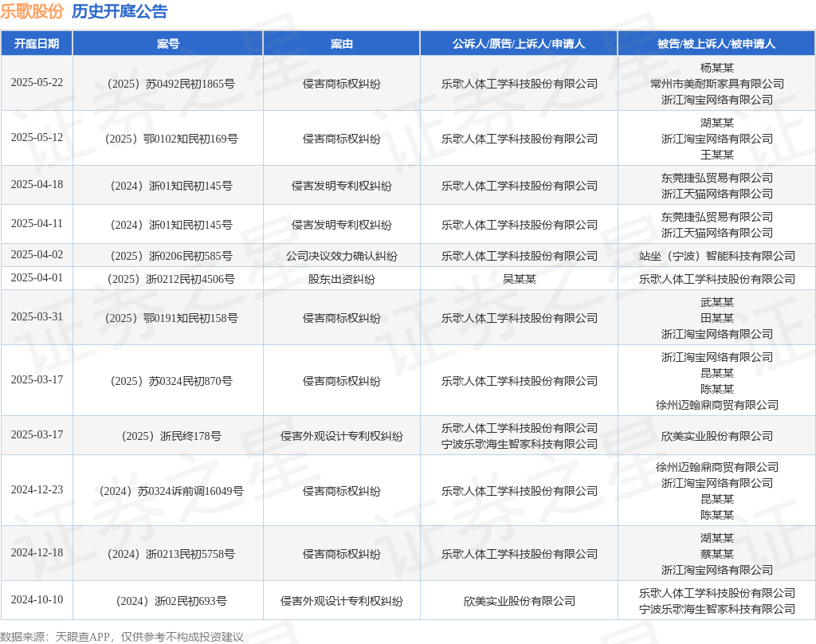Select the 公诉人/原告/上诉人/申请人 column header
Image resolution: width=816 pixels, height=644 pixels.
pyautogui.click(x=519, y=44)
